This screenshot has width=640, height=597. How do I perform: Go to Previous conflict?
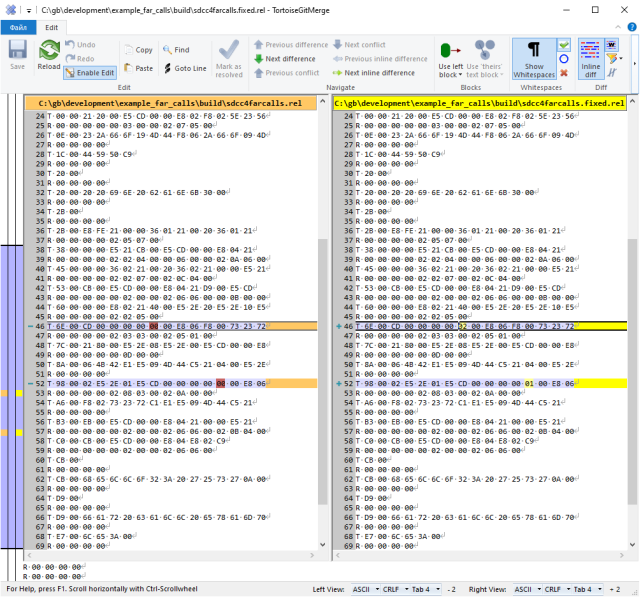(287, 73)
